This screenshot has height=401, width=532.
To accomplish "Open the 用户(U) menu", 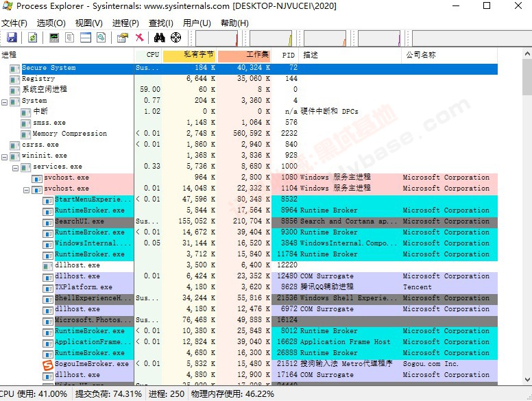I will click(197, 23).
